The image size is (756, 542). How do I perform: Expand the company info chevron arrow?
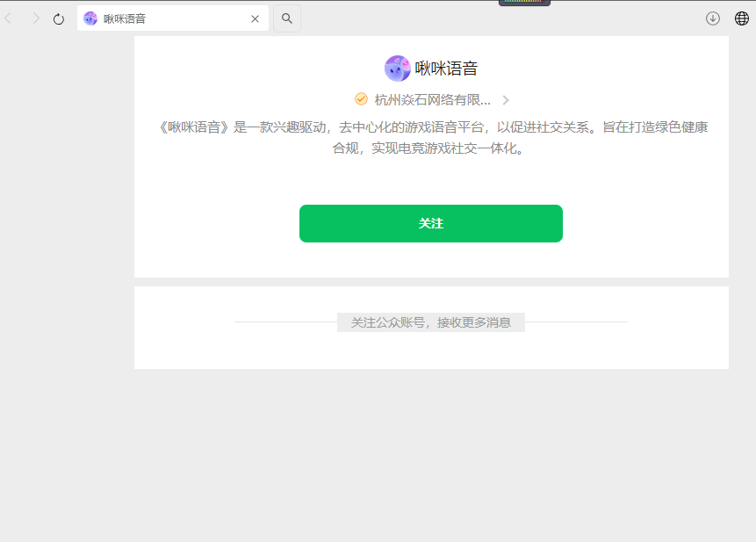[x=506, y=100]
